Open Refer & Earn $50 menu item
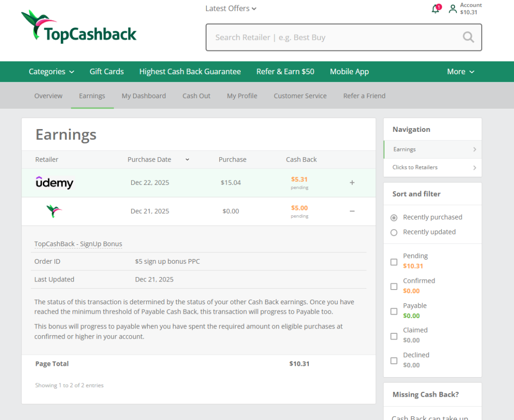514x420 pixels. pos(285,71)
